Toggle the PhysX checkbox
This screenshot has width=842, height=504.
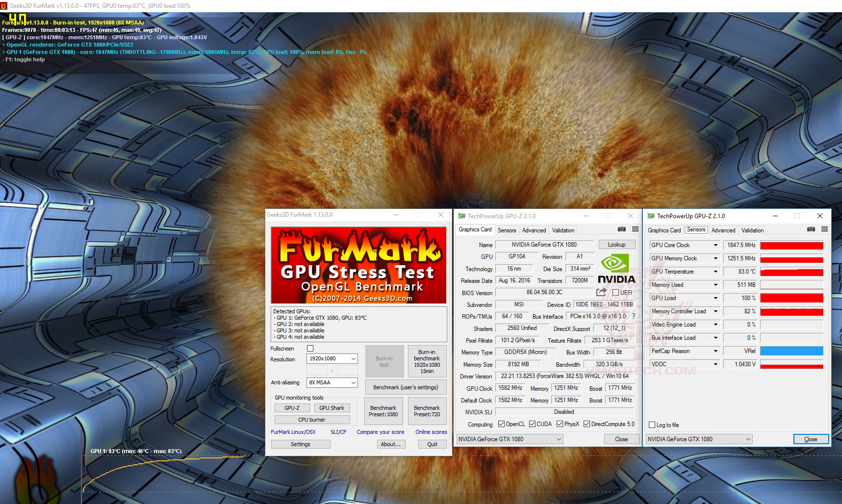point(560,424)
